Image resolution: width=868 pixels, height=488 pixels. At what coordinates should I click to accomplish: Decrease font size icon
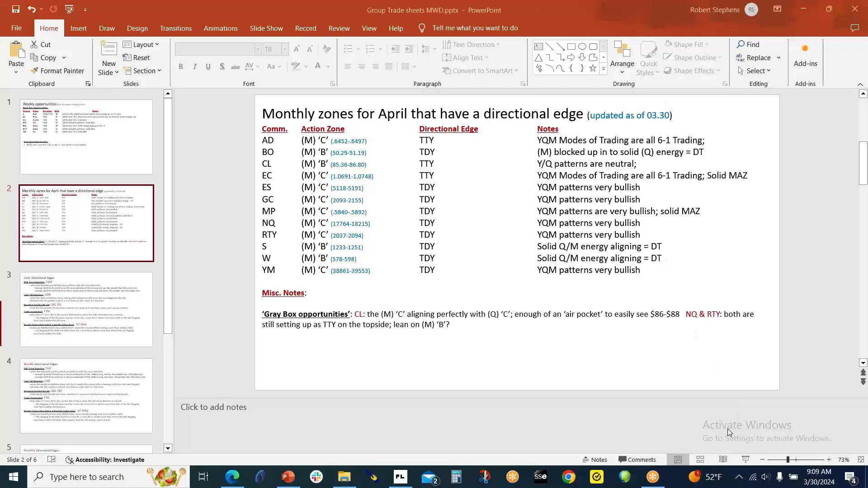(x=310, y=49)
